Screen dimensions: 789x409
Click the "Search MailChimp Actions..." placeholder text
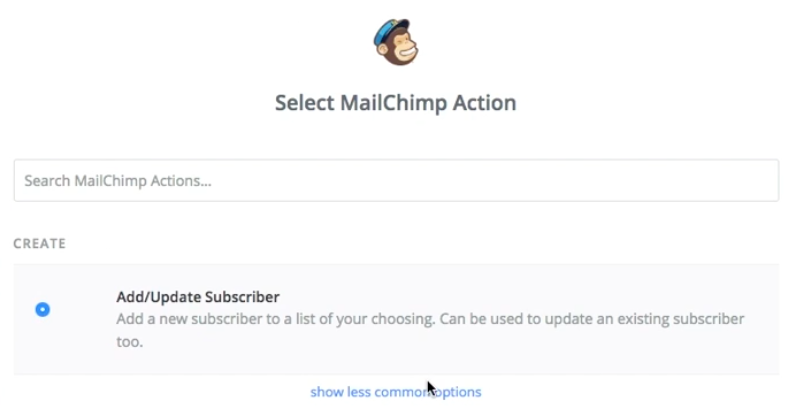pyautogui.click(x=118, y=181)
